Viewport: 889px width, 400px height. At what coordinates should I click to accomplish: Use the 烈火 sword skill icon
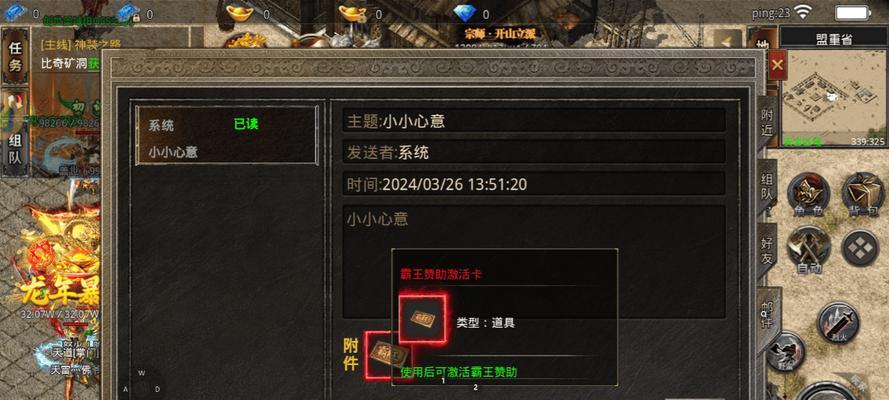tap(839, 323)
